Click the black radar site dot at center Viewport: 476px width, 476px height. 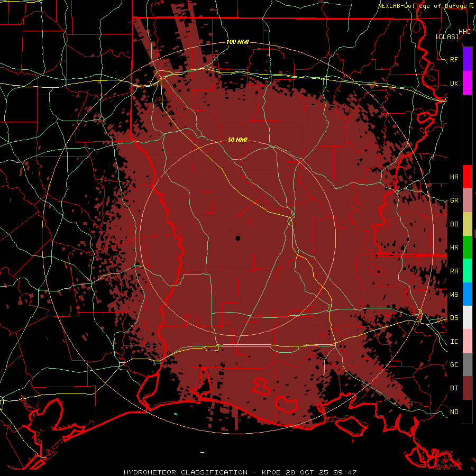tap(237, 239)
